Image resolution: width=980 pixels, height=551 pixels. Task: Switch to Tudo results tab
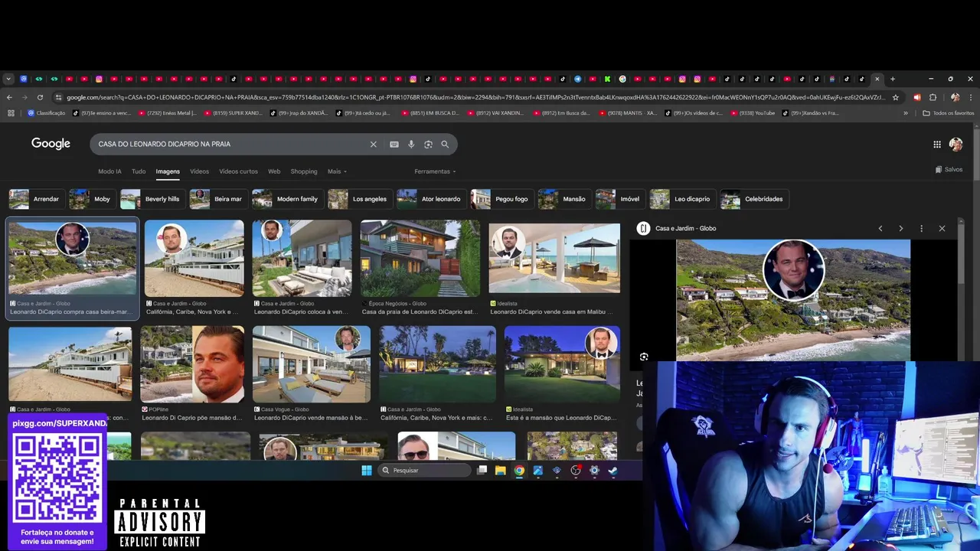coord(139,171)
